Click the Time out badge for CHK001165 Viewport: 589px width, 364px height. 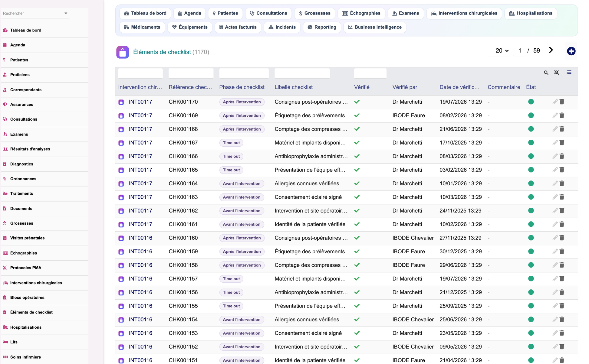[x=231, y=170]
